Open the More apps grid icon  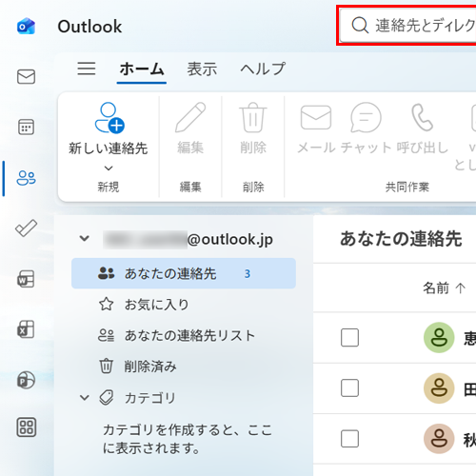click(26, 427)
